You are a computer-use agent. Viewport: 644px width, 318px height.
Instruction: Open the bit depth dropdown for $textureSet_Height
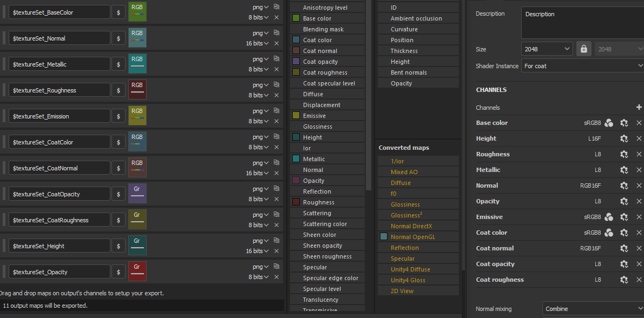(x=257, y=251)
